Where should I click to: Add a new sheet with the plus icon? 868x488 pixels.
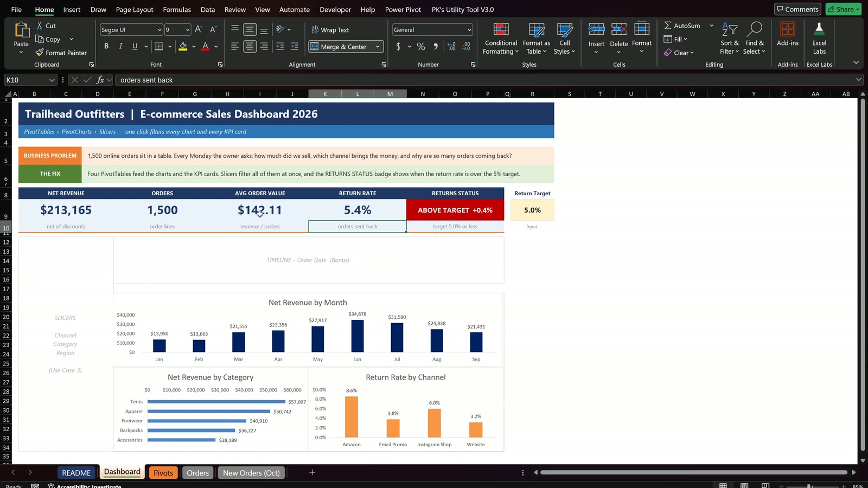[312, 472]
